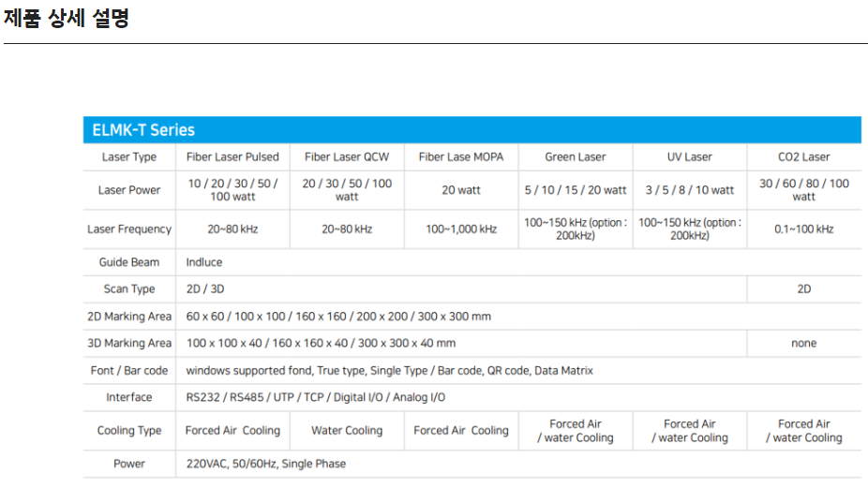Click the Green Laser column header
Screen dimensions: 868x488
pos(576,157)
